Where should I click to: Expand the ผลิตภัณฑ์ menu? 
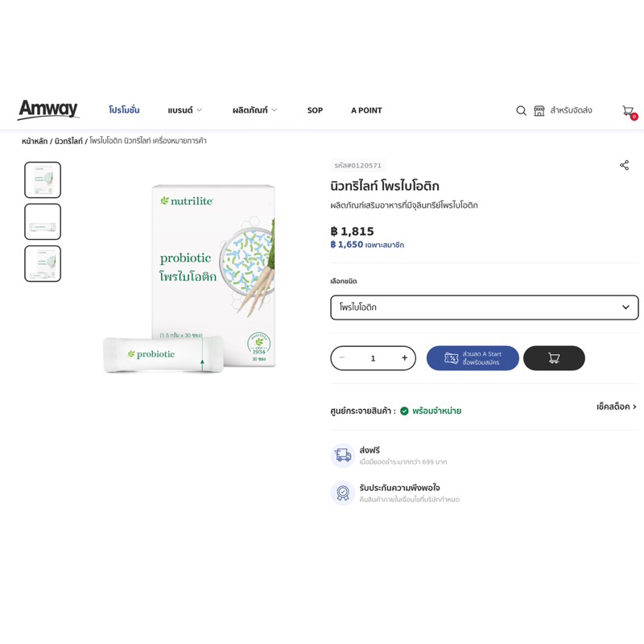click(254, 110)
